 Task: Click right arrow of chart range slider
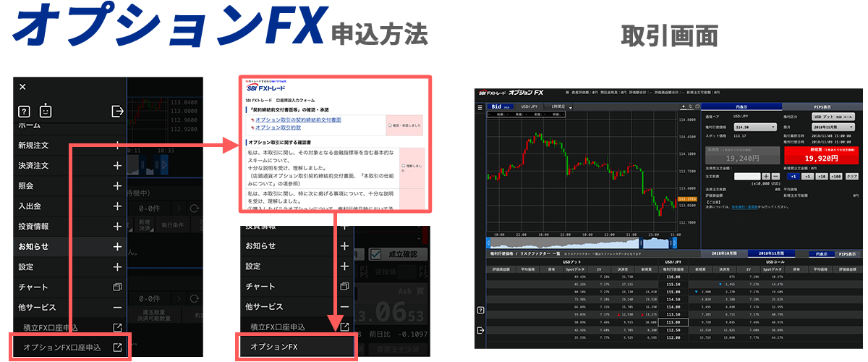(675, 243)
